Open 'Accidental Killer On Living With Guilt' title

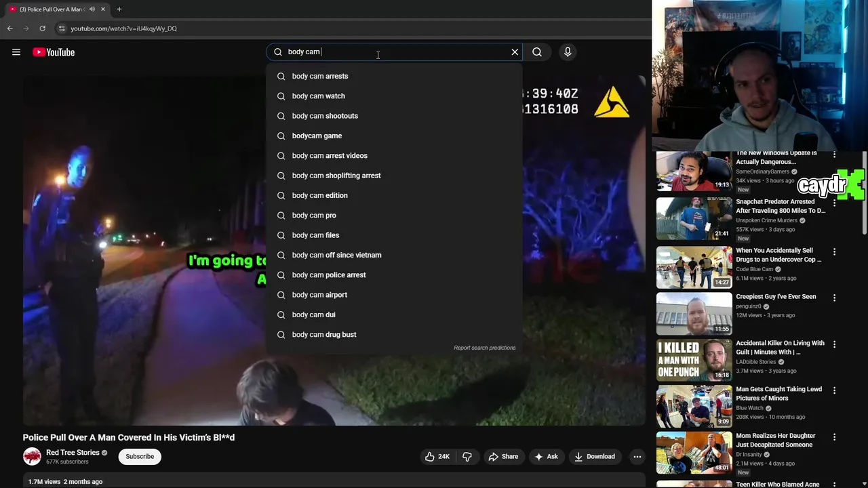[x=780, y=348]
